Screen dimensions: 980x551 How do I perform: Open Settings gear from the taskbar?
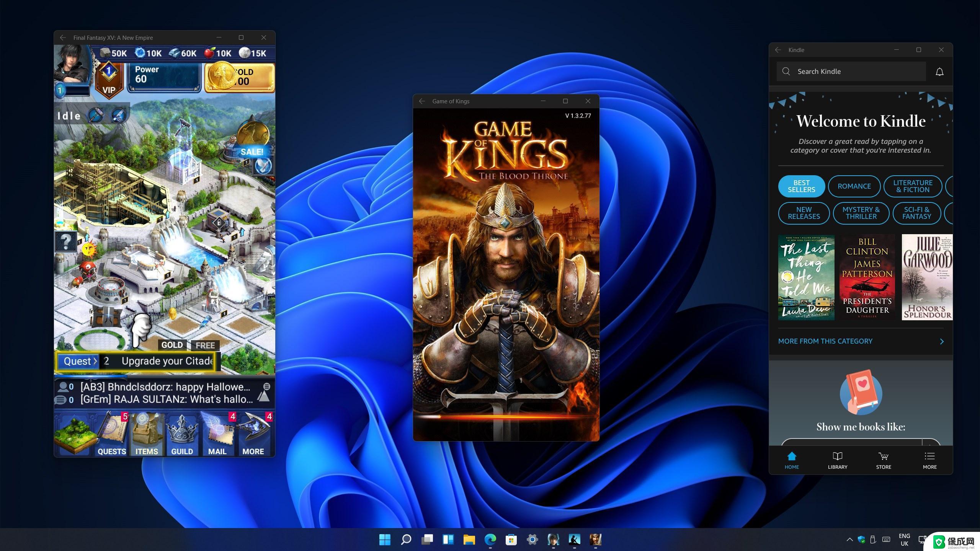[532, 540]
